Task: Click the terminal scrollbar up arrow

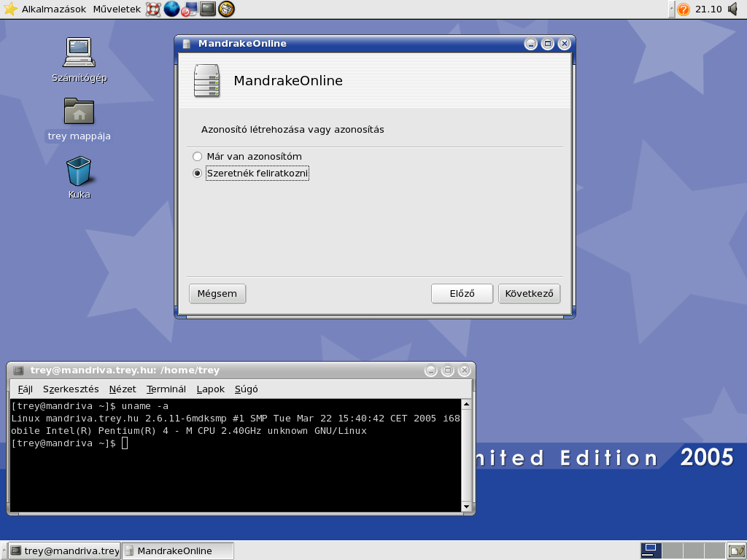Action: [x=466, y=404]
